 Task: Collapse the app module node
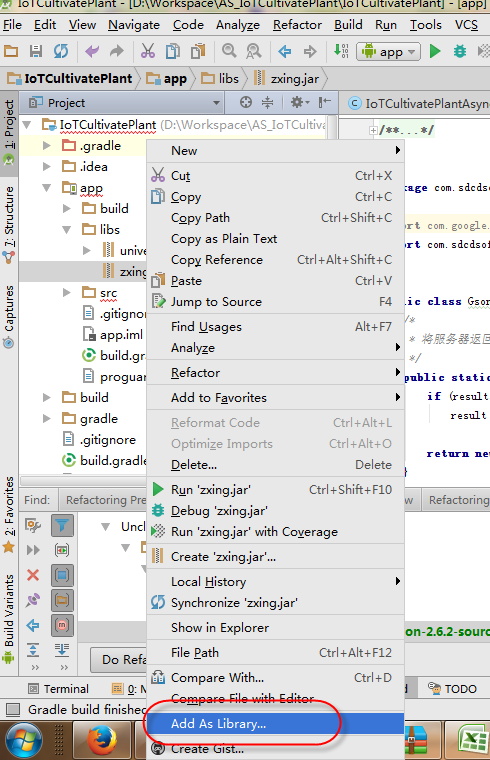click(47, 188)
